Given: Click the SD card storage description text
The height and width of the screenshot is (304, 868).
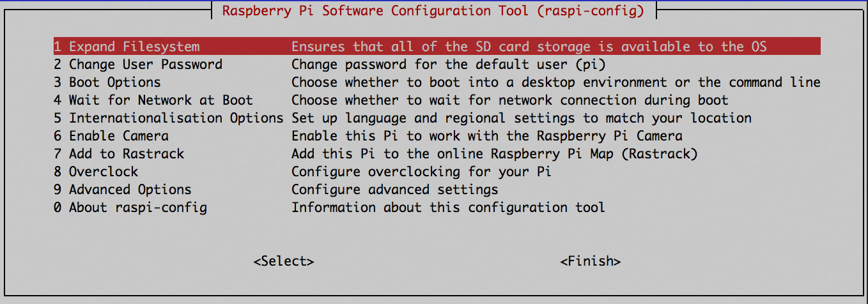Looking at the screenshot, I should point(529,47).
